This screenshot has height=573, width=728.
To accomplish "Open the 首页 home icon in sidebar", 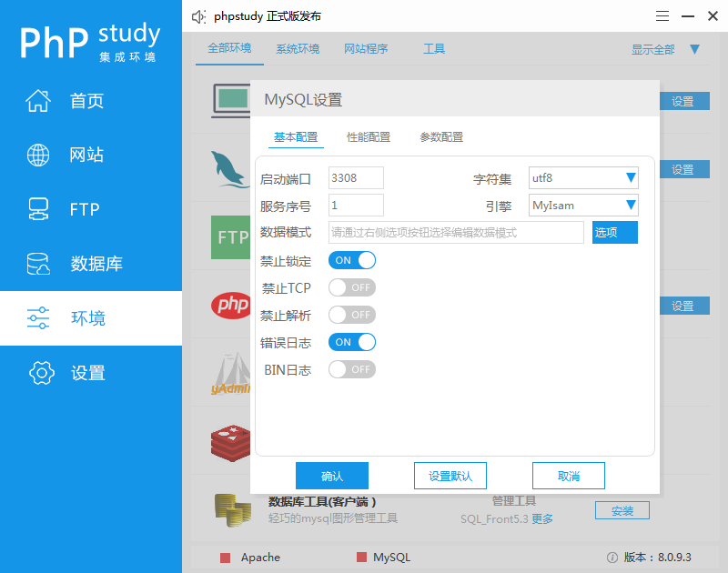I will (x=38, y=100).
